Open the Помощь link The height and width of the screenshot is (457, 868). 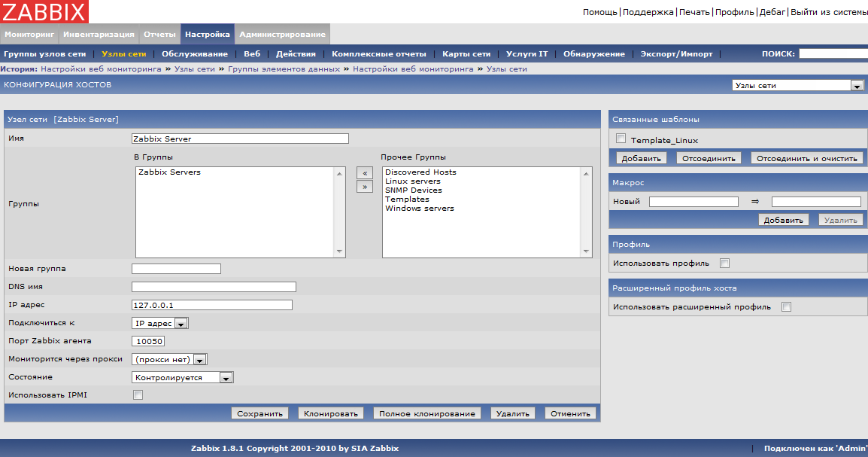click(599, 12)
